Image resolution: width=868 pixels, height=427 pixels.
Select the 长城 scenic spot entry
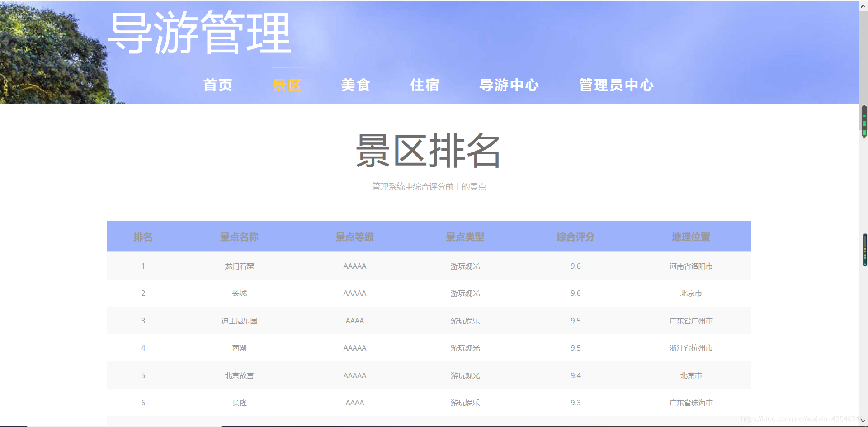point(239,293)
